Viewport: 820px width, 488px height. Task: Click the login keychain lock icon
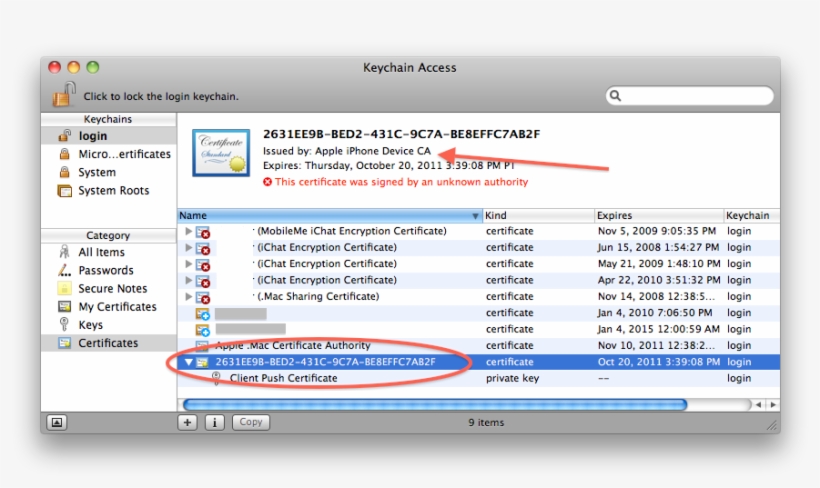click(x=64, y=136)
